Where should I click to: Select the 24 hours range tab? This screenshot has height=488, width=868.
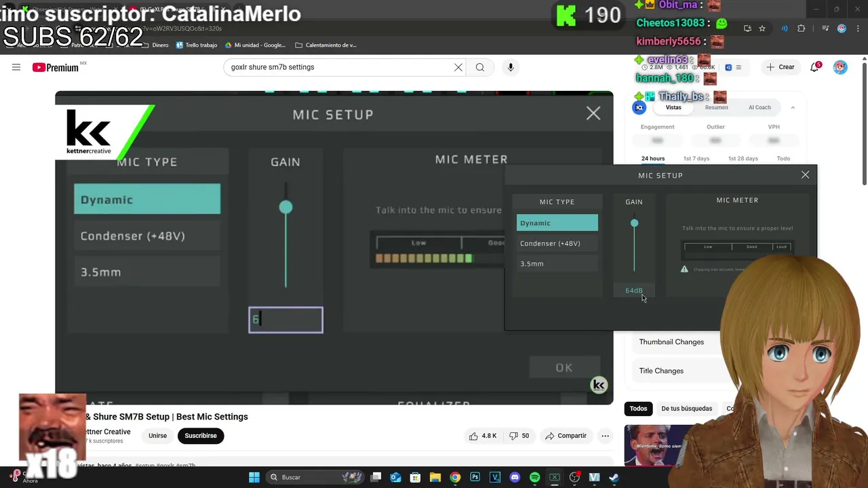[653, 159]
